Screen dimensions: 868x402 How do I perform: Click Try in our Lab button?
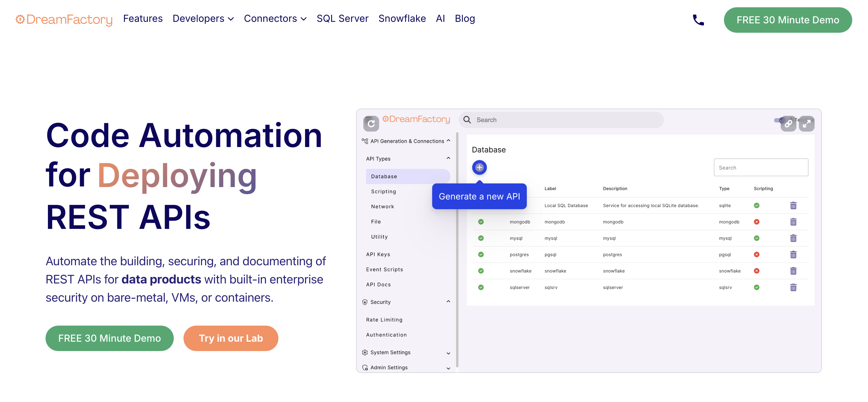click(231, 338)
